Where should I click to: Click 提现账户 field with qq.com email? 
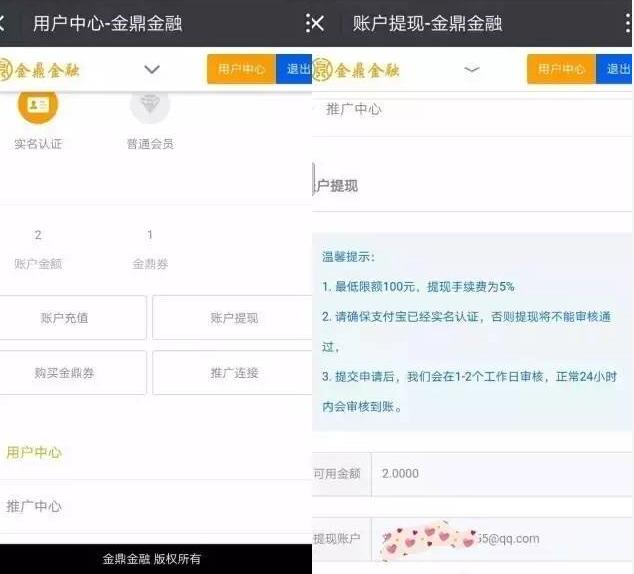[x=501, y=539]
